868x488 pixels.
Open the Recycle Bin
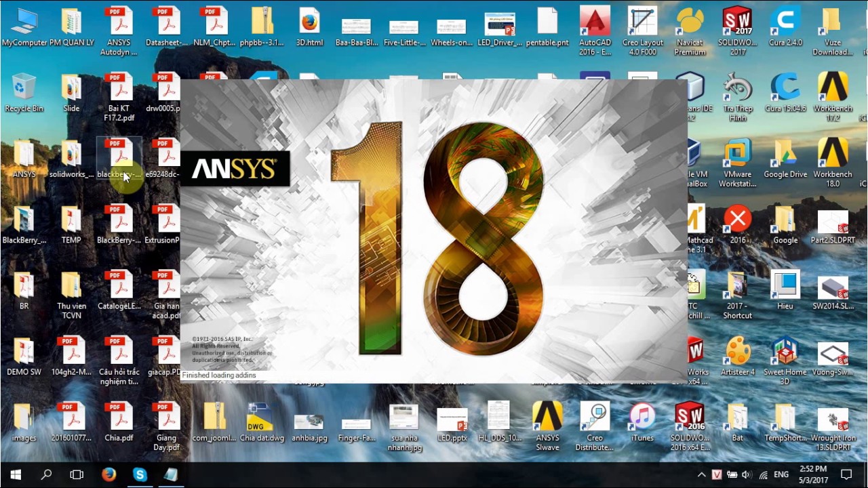[x=24, y=93]
